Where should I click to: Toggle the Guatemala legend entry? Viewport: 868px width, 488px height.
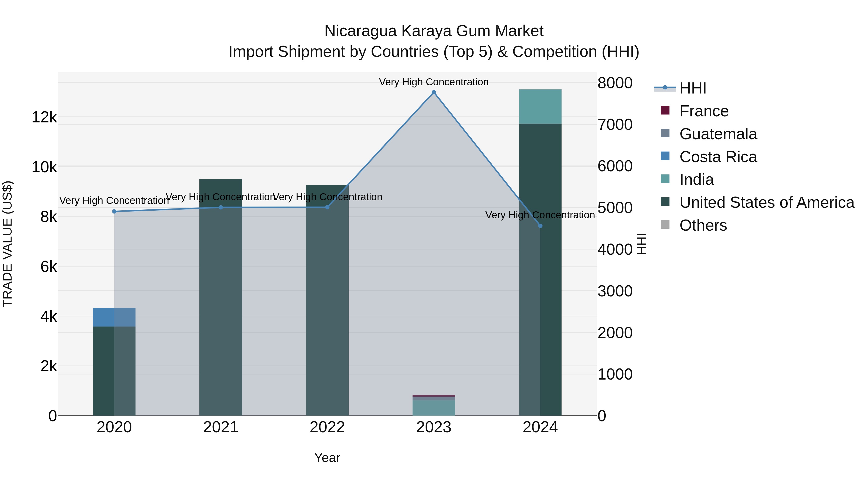pos(709,134)
